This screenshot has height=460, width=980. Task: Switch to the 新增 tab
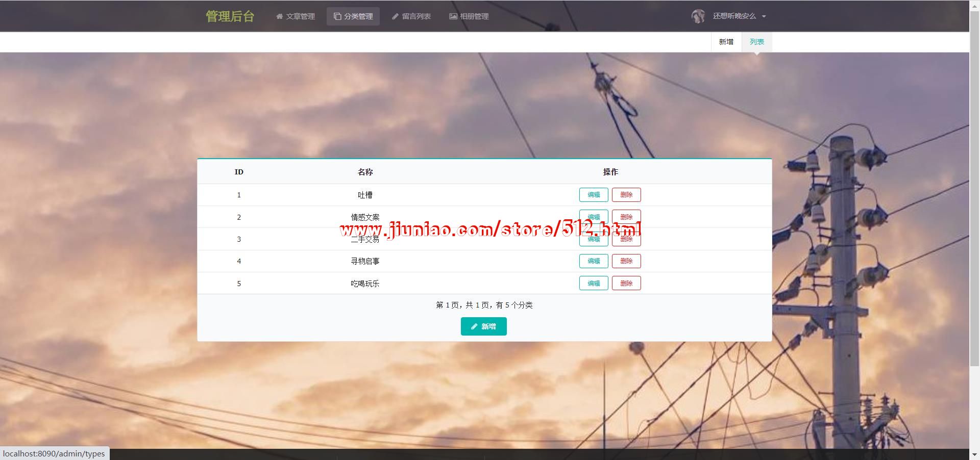point(726,42)
